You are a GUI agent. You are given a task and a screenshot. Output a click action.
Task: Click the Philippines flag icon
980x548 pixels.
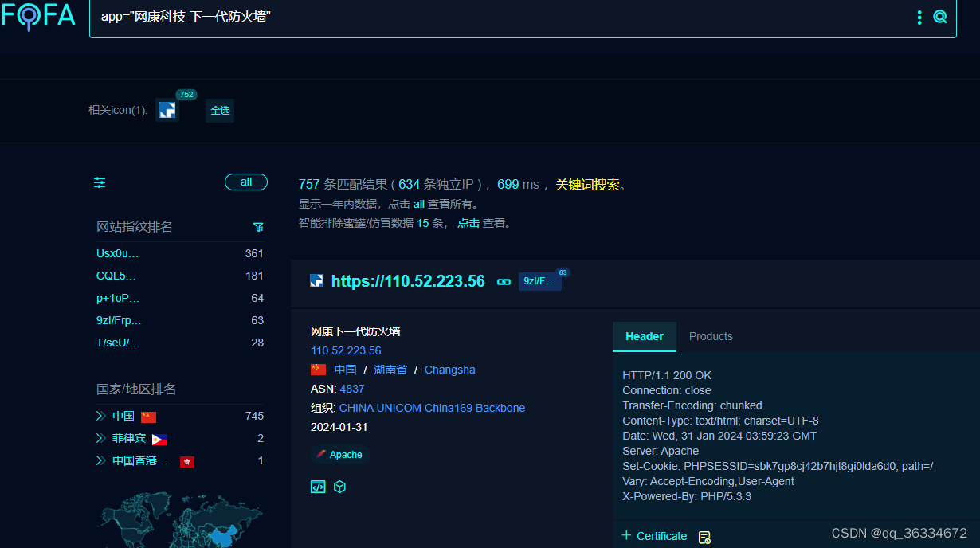tap(159, 439)
